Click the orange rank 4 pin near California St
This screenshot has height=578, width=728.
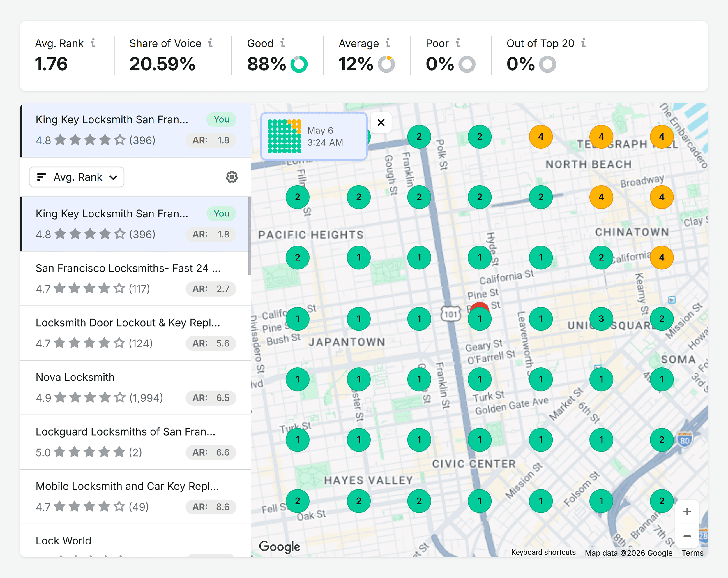tap(662, 258)
